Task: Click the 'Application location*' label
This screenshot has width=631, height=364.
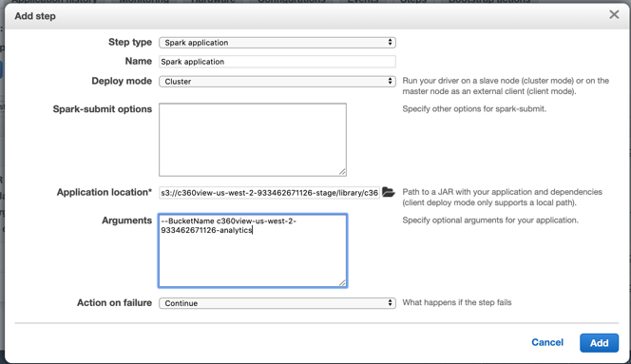Action: click(x=105, y=193)
